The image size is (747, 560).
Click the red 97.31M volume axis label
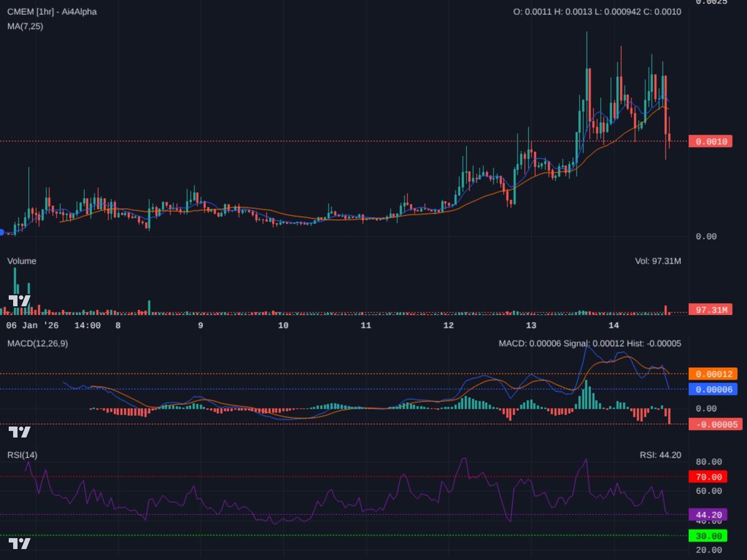pyautogui.click(x=710, y=310)
